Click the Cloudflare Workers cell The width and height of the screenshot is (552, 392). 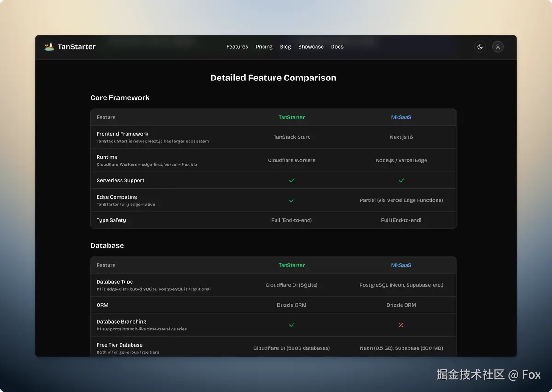tap(292, 160)
